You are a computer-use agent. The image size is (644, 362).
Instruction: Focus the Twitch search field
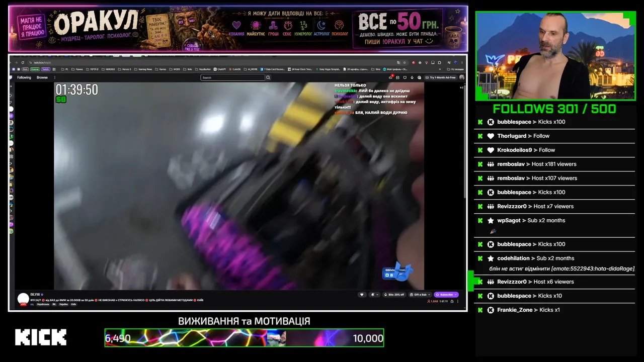pos(232,77)
